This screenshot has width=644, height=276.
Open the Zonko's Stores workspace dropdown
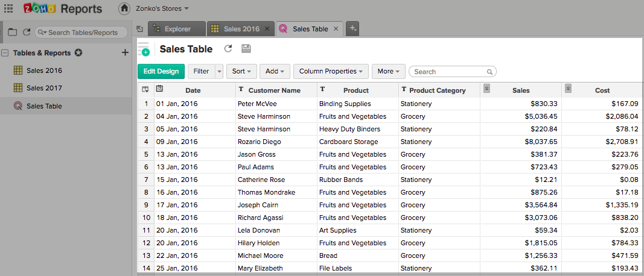point(162,8)
